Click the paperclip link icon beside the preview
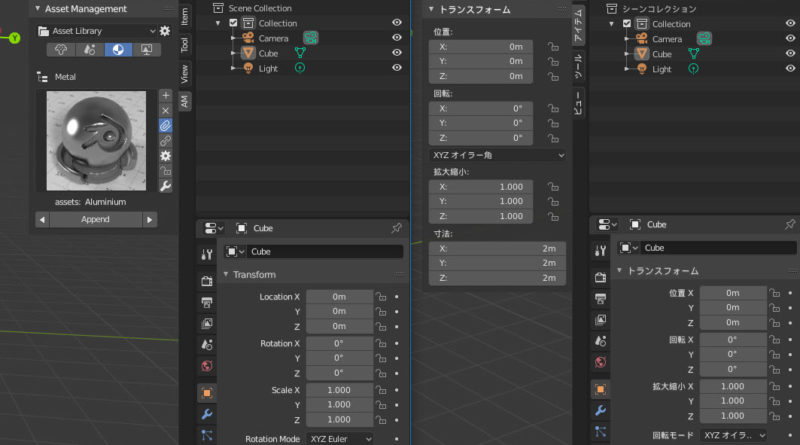Screen dimensions: 800x445 point(166,125)
